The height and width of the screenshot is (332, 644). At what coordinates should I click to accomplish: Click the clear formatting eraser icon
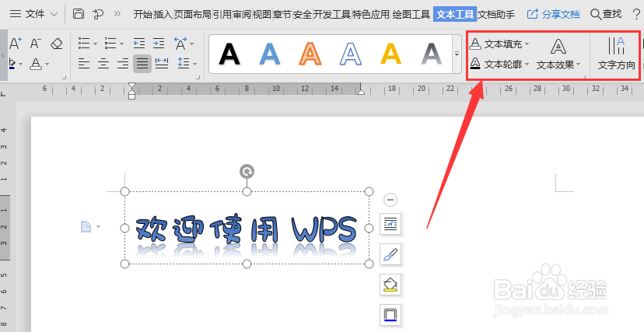coord(56,44)
